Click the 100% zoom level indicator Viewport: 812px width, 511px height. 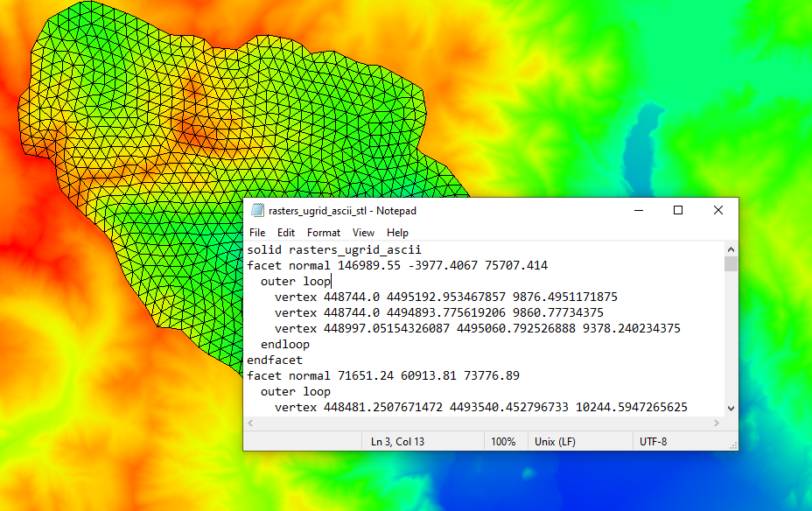[505, 441]
